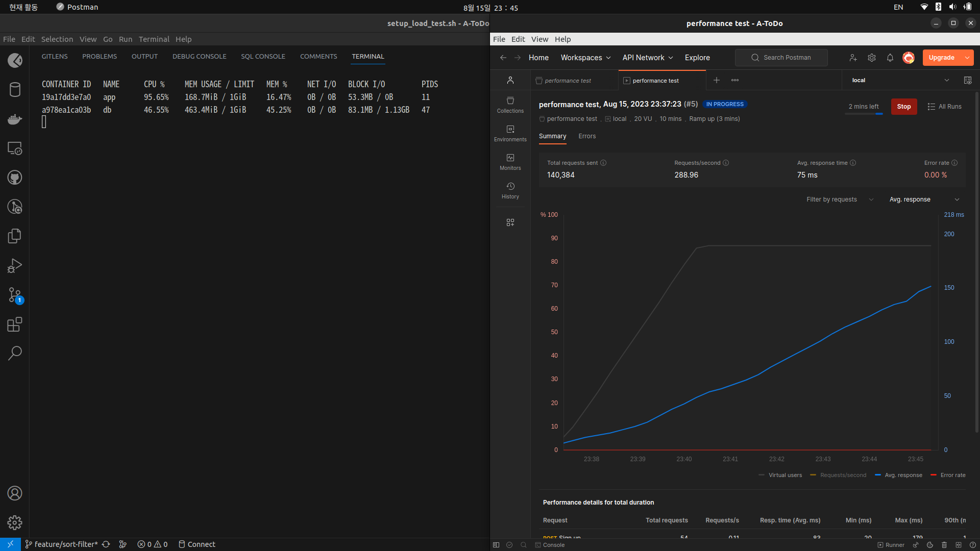980x551 pixels.
Task: Open volume indicator in Ubuntu top bar
Action: click(952, 7)
